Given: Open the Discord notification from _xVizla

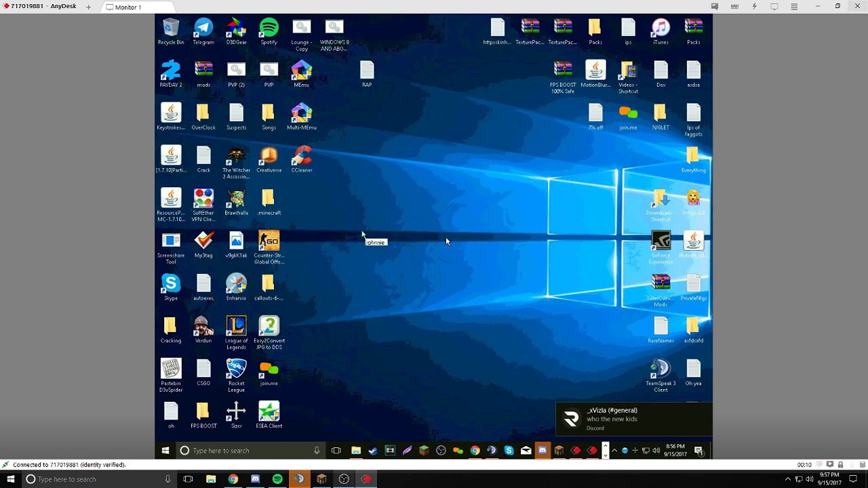Looking at the screenshot, I should click(x=634, y=419).
